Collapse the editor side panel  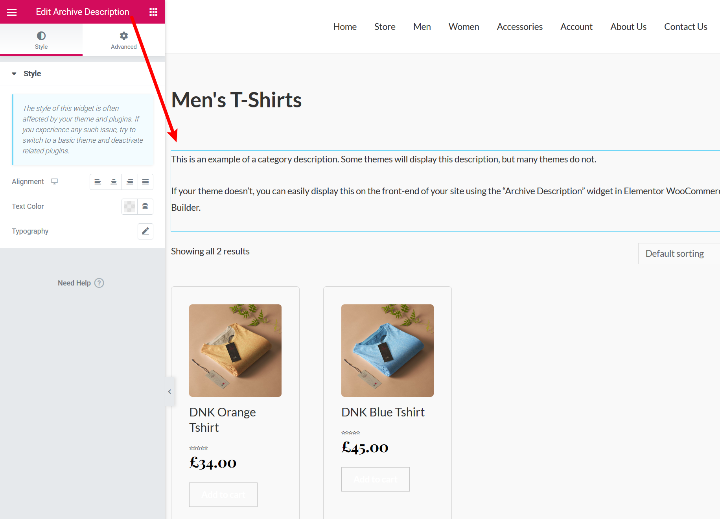pos(170,391)
